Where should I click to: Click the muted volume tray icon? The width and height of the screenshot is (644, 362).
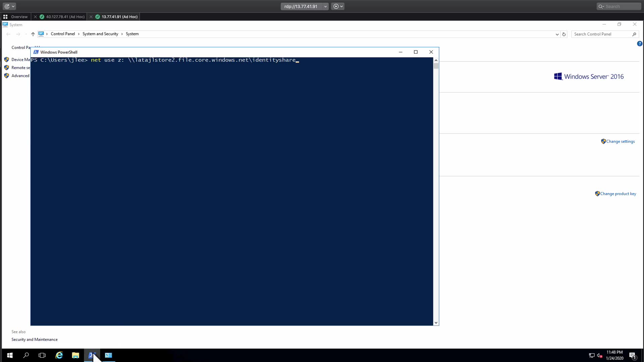pyautogui.click(x=600, y=355)
